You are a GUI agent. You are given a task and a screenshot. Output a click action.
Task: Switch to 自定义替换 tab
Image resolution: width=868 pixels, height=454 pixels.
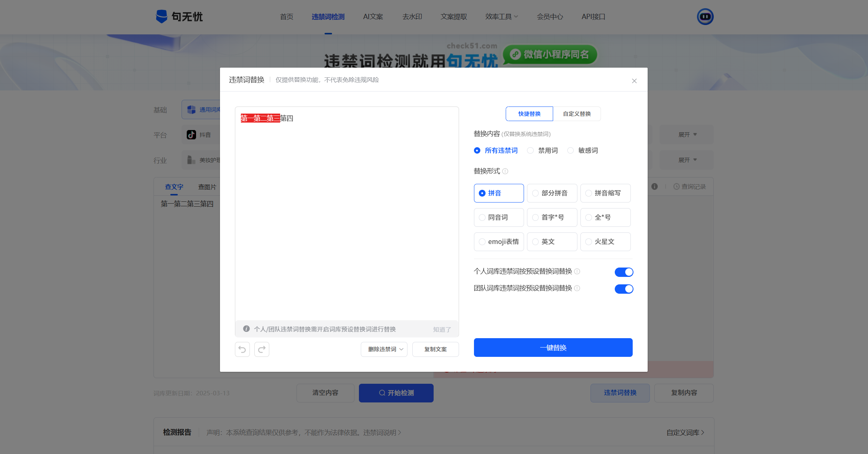click(x=577, y=114)
